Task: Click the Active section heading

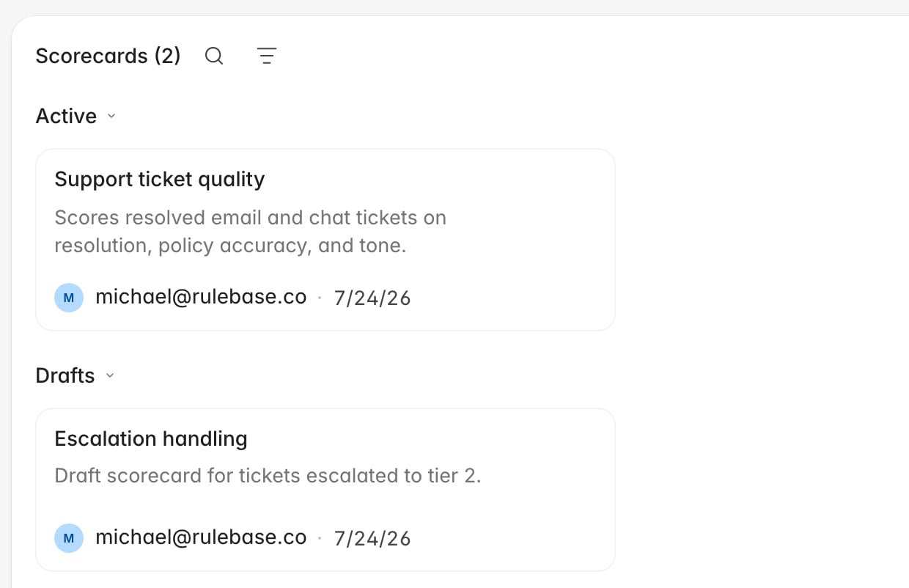Action: coord(66,116)
